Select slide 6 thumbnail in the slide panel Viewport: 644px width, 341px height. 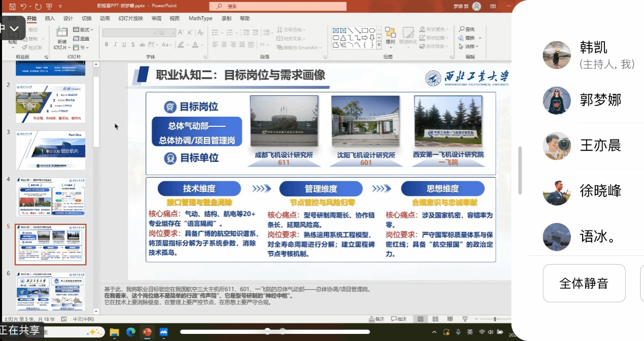click(x=51, y=292)
